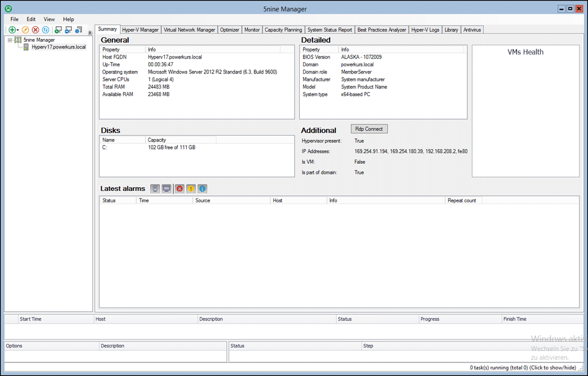Switch to Best Practices Analyzer tab
Screen dimensions: 588x376
click(x=382, y=30)
